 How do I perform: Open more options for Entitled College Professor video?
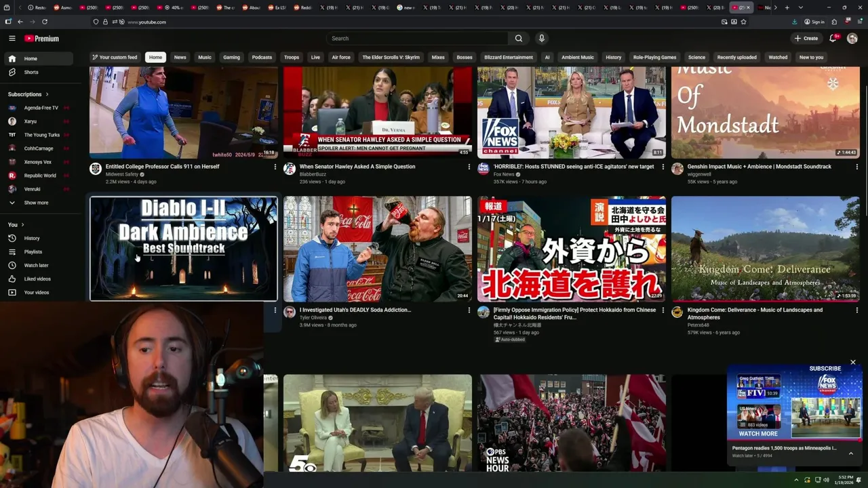(x=275, y=167)
